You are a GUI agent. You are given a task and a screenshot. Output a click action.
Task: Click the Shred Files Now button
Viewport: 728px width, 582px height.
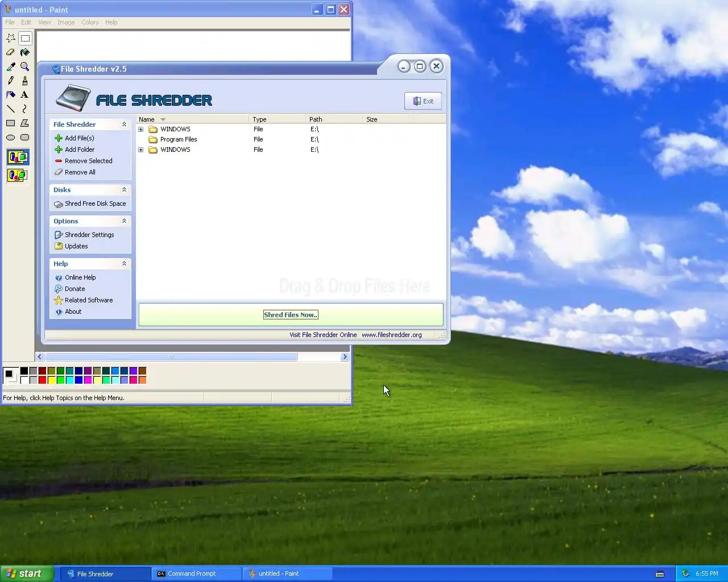[x=291, y=315]
